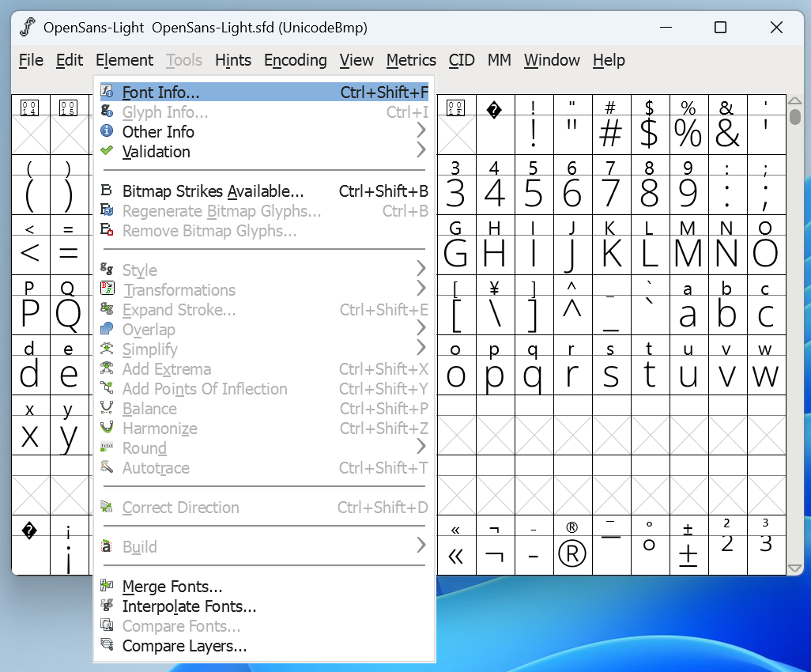Choose Font Info... from Element menu

click(x=161, y=92)
